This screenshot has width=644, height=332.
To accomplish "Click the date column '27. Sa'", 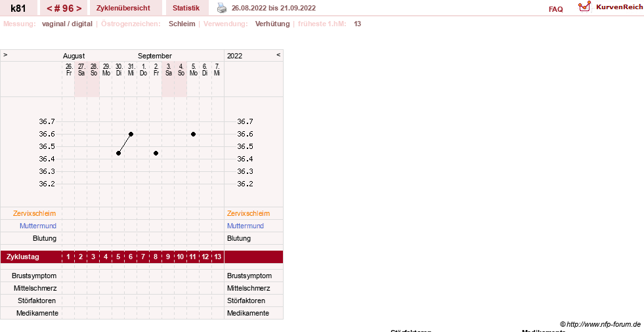I will point(81,70).
